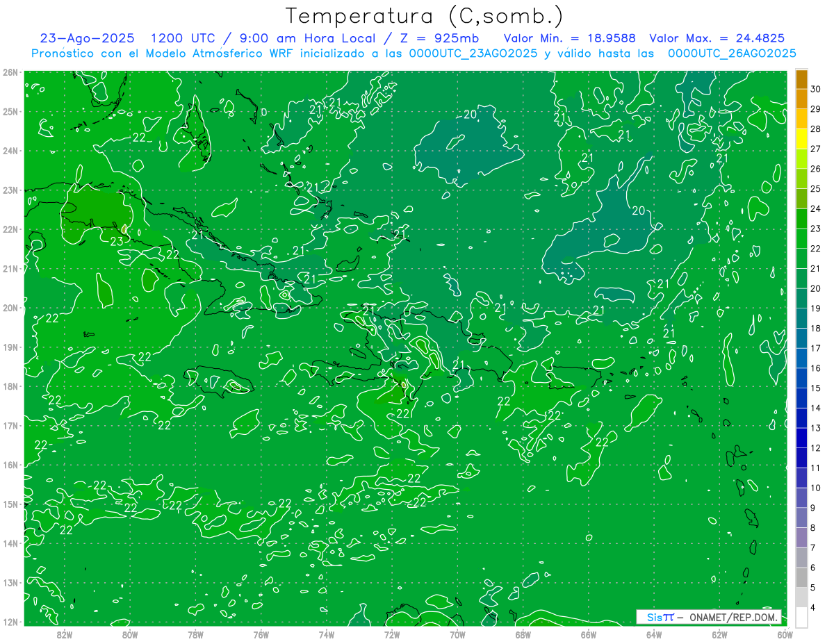This screenshot has width=834, height=644.
Task: Click the longitude label '68W'
Action: tap(523, 634)
